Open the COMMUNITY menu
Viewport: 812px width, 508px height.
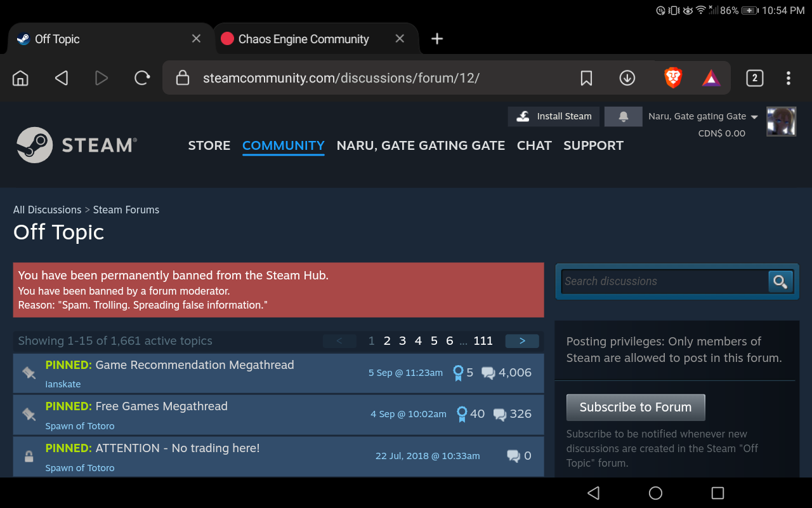click(284, 145)
